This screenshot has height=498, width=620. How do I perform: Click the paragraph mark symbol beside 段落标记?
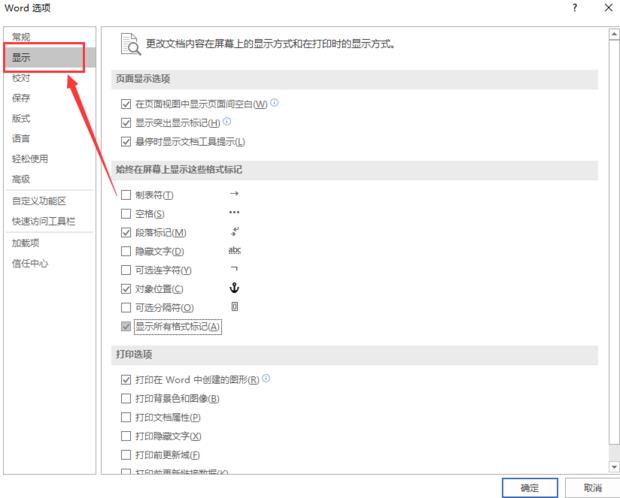(x=234, y=231)
